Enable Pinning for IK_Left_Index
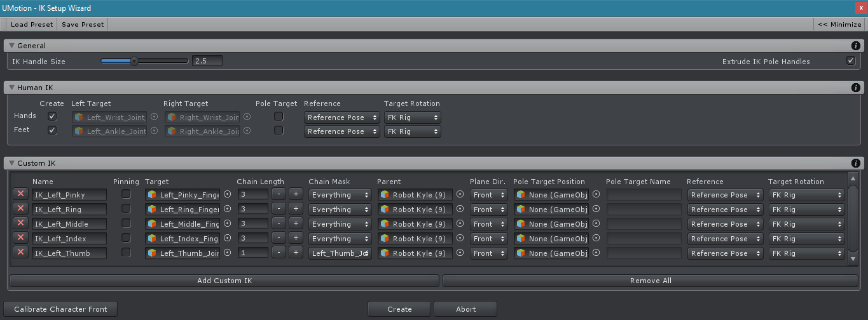 click(126, 239)
